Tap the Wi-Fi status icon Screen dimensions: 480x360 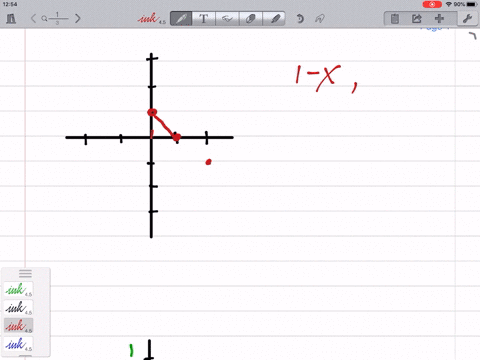point(449,4)
